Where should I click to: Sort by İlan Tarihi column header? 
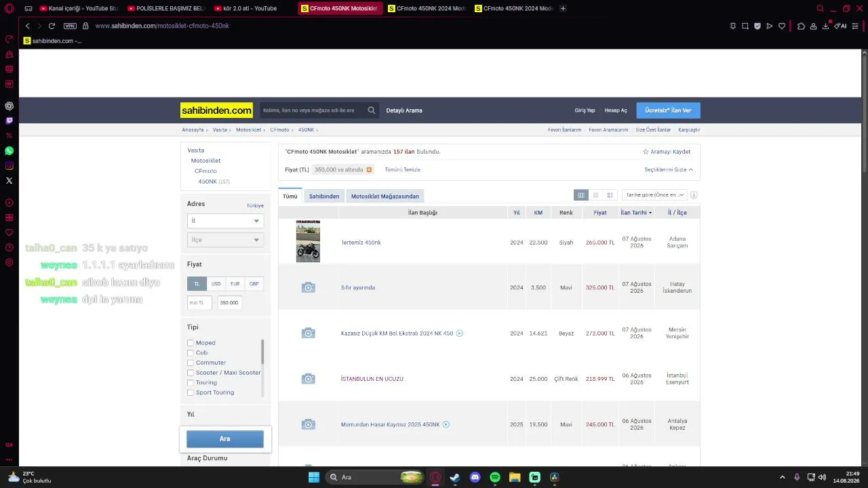(636, 213)
